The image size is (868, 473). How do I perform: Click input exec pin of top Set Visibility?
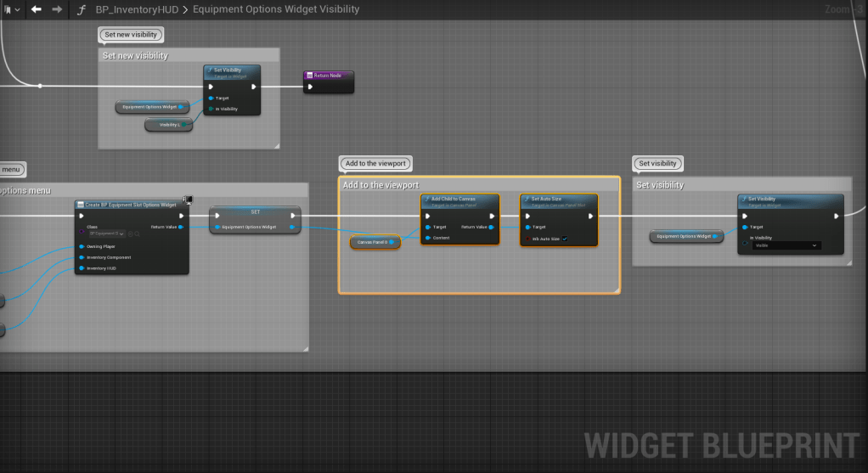coord(211,87)
